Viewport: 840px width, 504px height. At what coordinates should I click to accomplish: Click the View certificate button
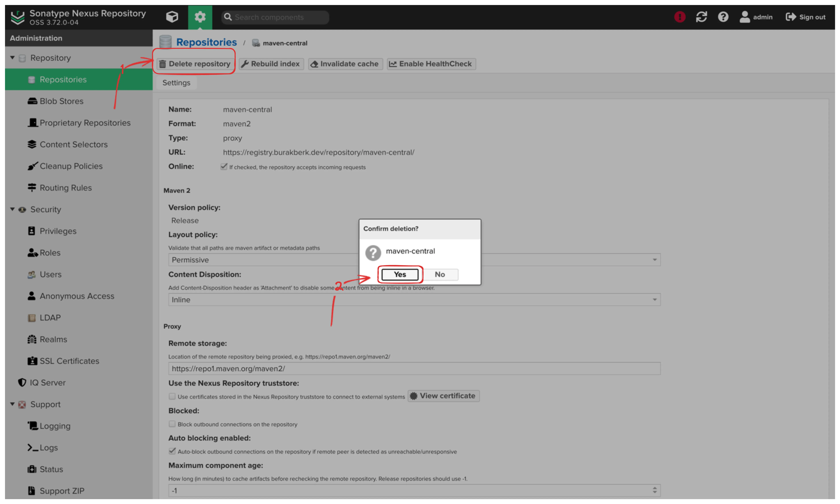[443, 396]
